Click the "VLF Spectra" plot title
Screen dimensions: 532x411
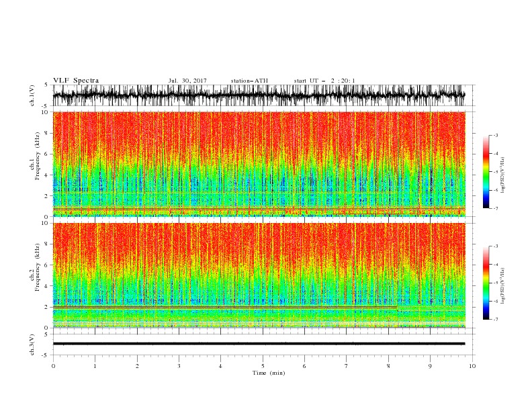pos(76,81)
